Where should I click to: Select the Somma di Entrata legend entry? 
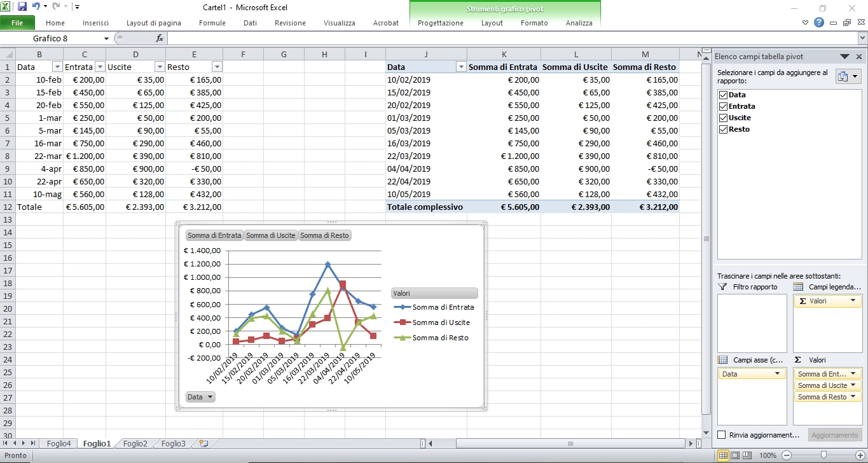tap(433, 307)
